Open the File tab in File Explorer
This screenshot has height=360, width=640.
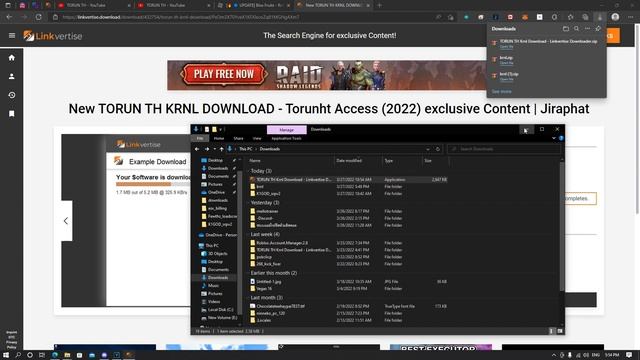click(200, 138)
